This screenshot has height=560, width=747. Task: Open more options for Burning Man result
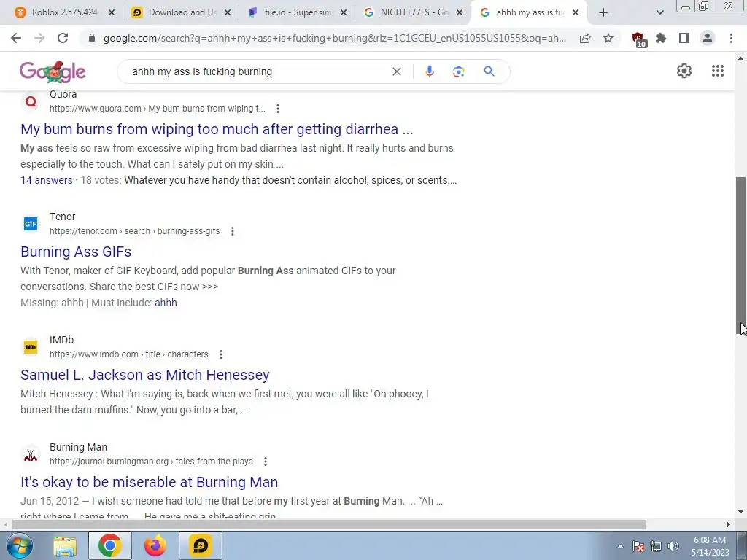pos(266,462)
